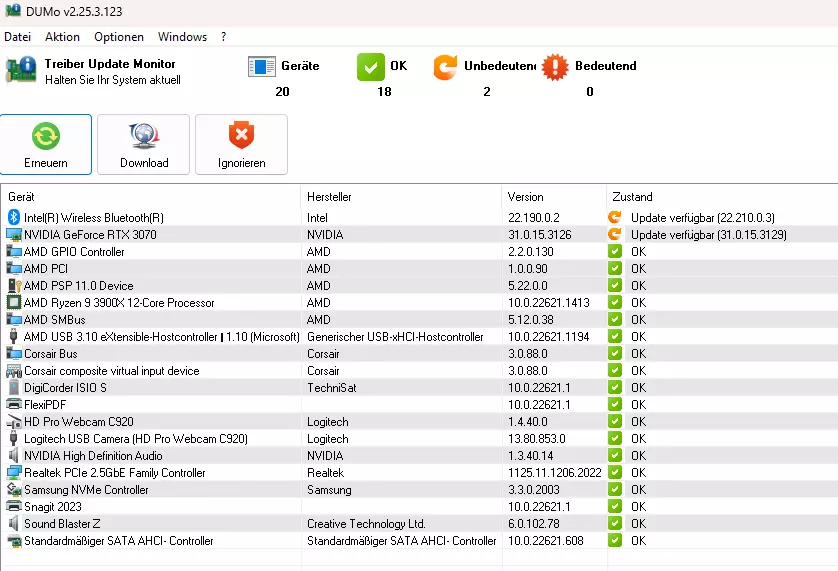This screenshot has height=571, width=838.
Task: Click printer icon of Snagit 2023 row
Action: (x=14, y=506)
